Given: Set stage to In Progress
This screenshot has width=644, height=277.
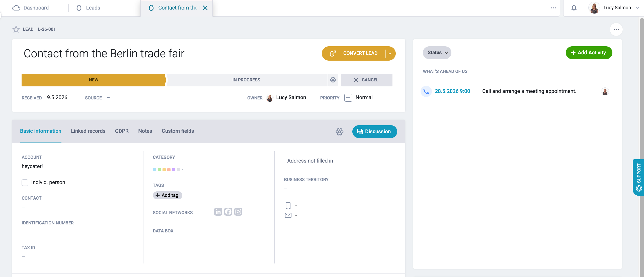Looking at the screenshot, I should [x=247, y=80].
